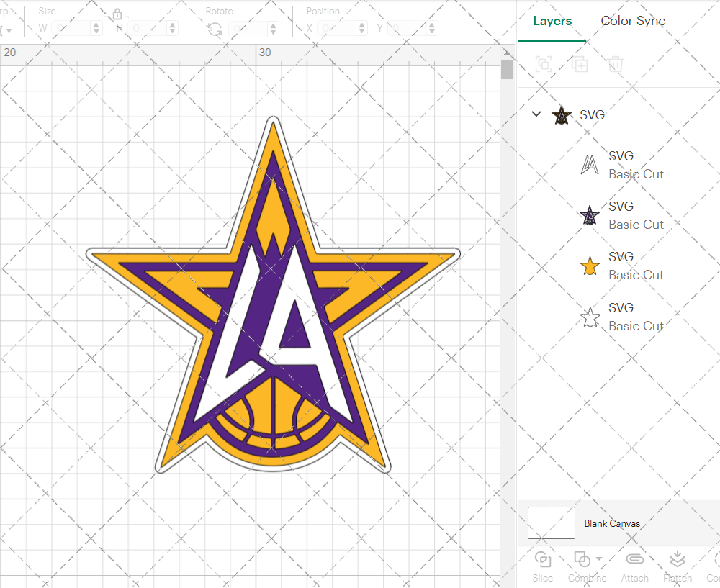
Task: Select the SVG group thumbnail star icon
Action: coord(562,114)
